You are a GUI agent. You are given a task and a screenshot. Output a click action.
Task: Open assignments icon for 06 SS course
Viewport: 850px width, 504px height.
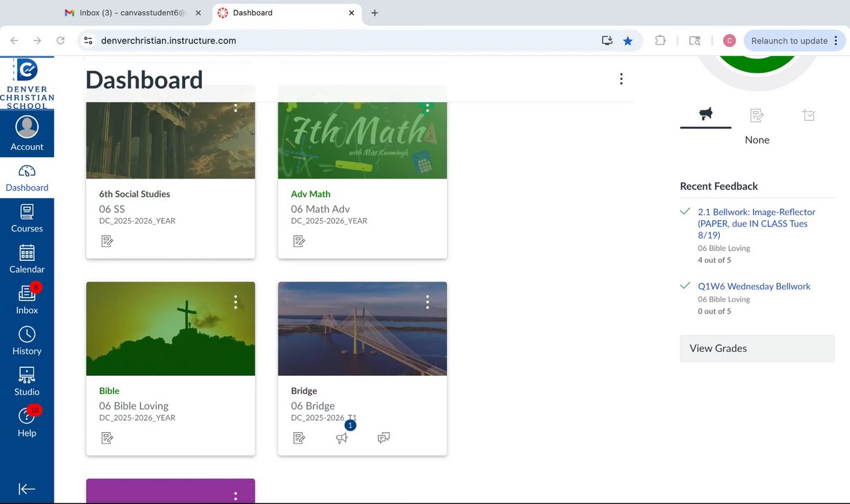tap(107, 241)
